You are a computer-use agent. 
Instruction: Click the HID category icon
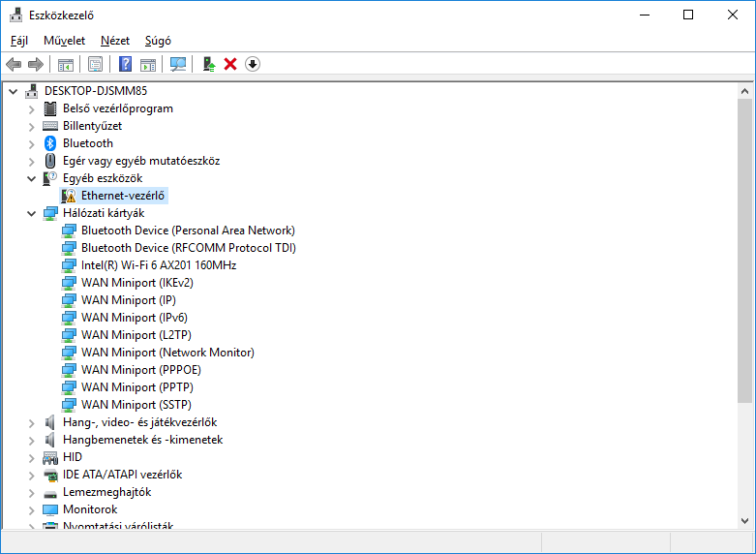[x=50, y=457]
